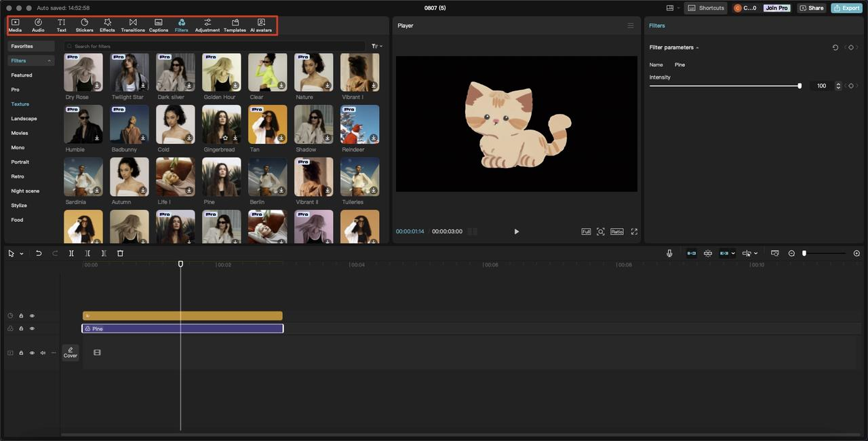The height and width of the screenshot is (441, 868).
Task: Zoom in the timeline with plus icon
Action: tap(856, 253)
